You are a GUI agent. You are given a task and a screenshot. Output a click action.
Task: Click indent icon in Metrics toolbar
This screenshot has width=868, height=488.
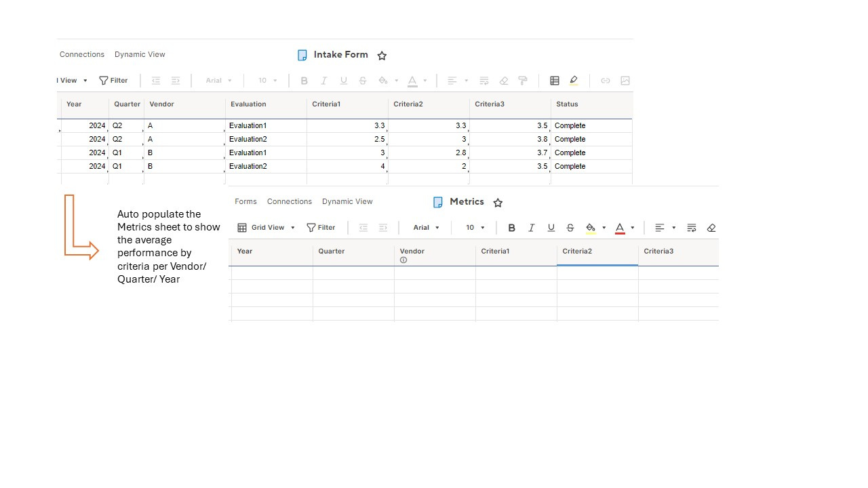(x=383, y=228)
